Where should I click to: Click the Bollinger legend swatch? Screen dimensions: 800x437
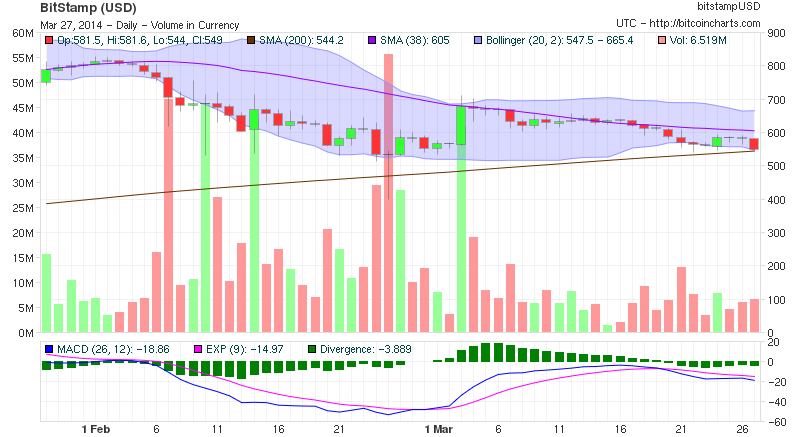pyautogui.click(x=478, y=40)
